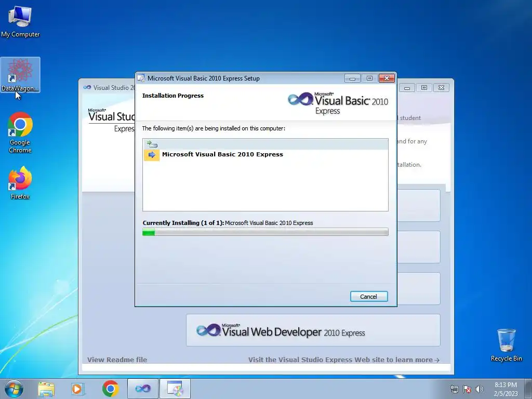Click the install list header icon
The image size is (532, 399).
pyautogui.click(x=152, y=144)
